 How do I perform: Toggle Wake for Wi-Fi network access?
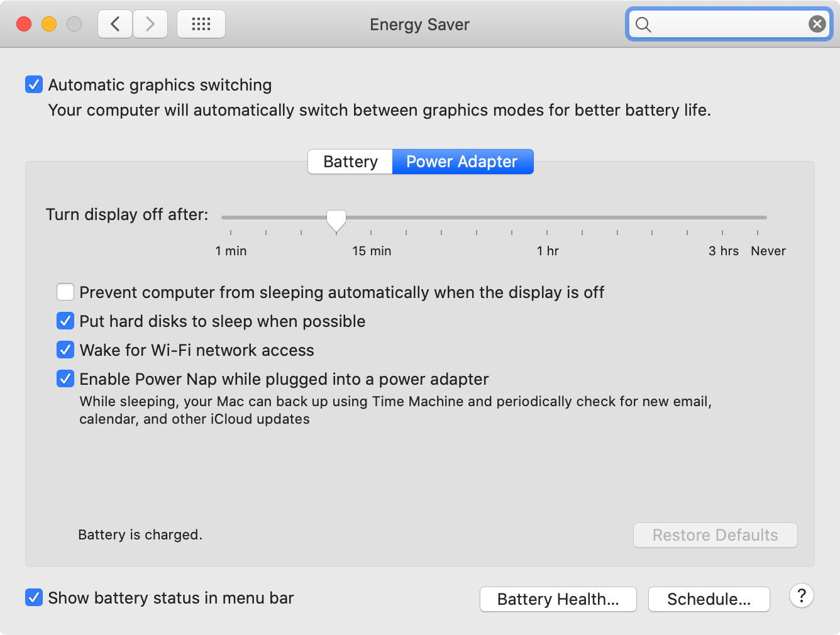click(x=65, y=350)
